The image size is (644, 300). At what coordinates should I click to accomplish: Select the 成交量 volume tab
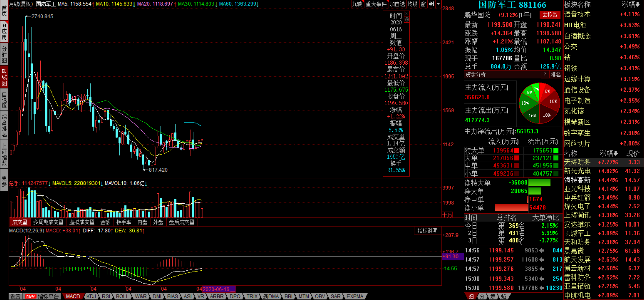pyautogui.click(x=20, y=222)
